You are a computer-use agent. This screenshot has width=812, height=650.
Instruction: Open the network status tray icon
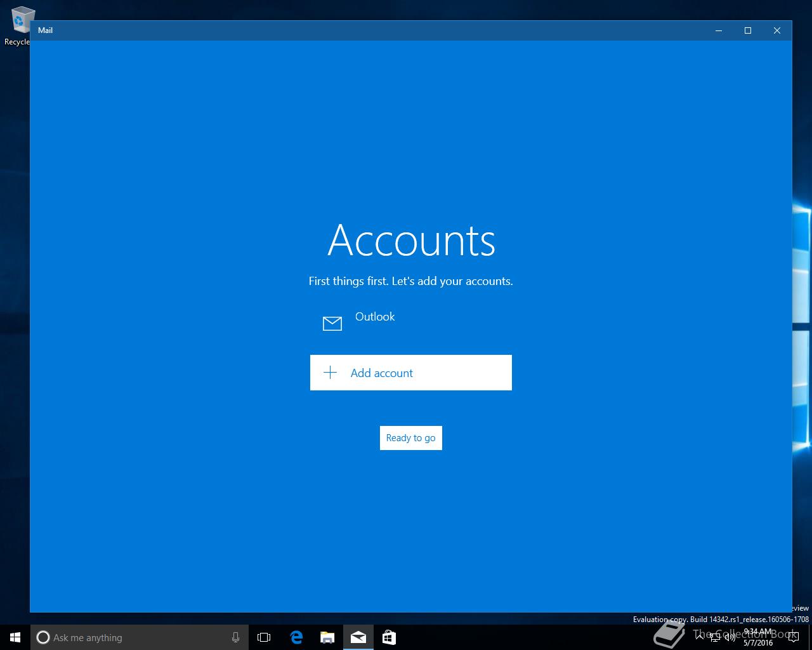pyautogui.click(x=715, y=637)
